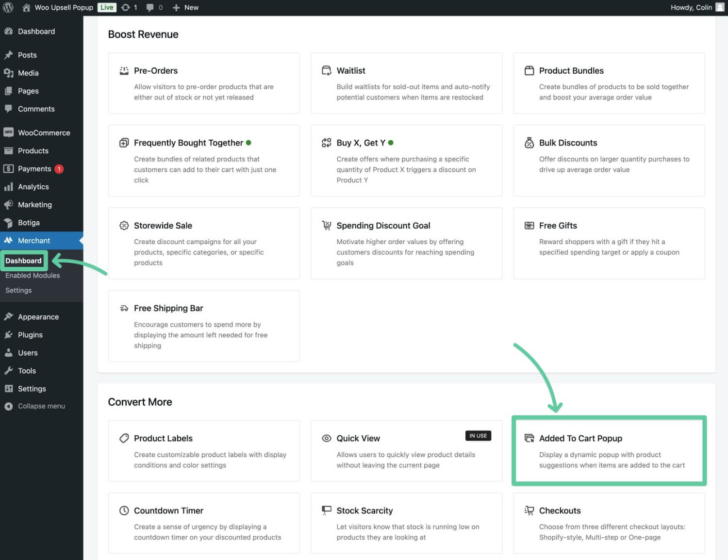The height and width of the screenshot is (560, 728).
Task: Open Merchant Settings submenu item
Action: click(18, 290)
